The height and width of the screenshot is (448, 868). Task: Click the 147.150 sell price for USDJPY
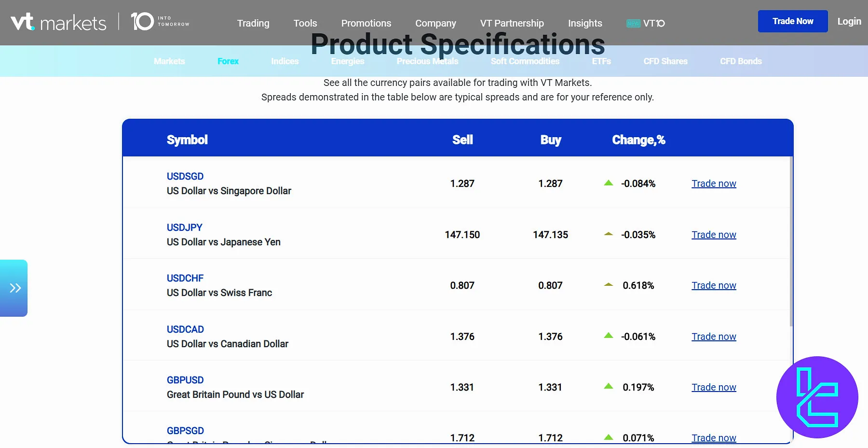(462, 235)
